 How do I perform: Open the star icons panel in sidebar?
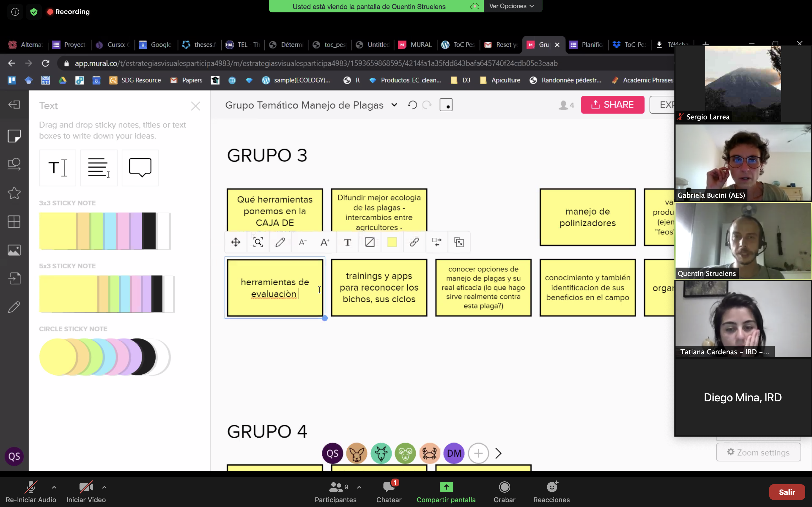[x=14, y=193]
